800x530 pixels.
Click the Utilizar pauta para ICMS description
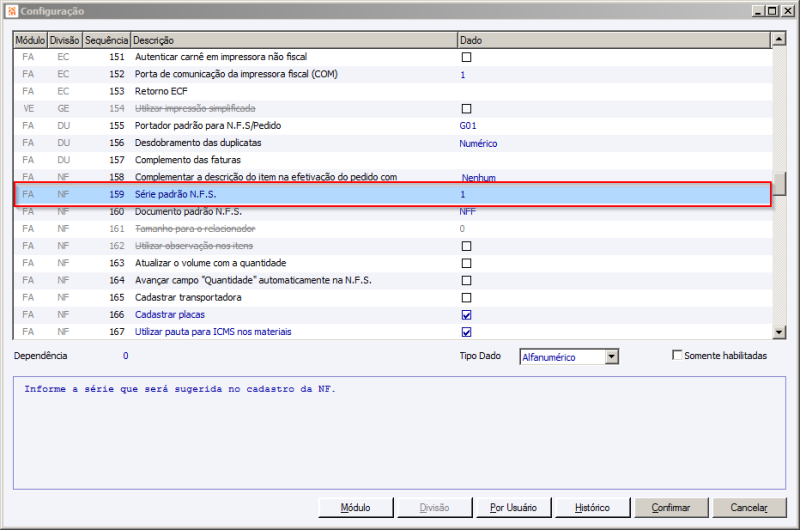tap(213, 332)
